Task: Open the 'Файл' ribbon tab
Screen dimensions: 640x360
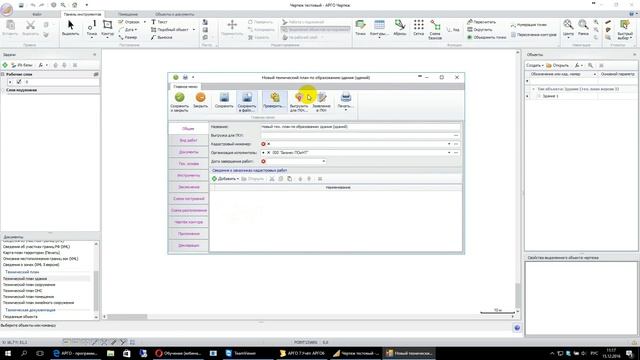Action: [x=37, y=14]
